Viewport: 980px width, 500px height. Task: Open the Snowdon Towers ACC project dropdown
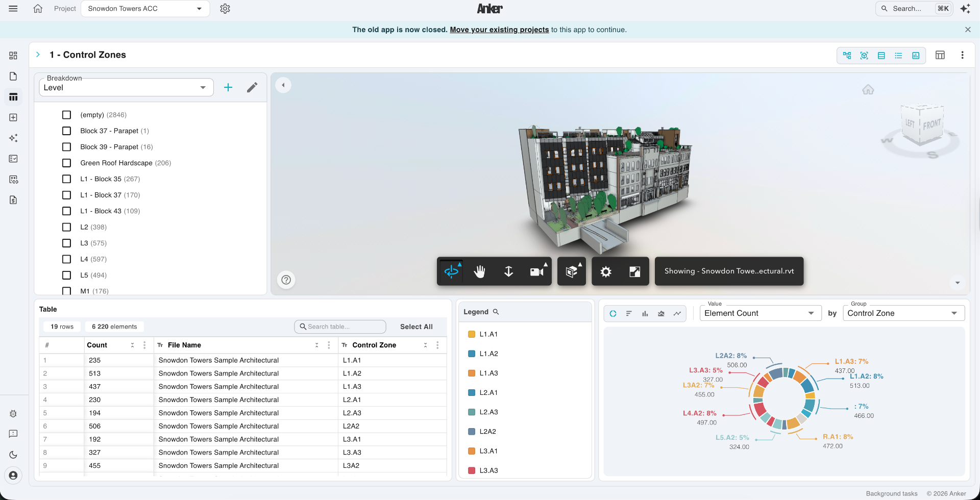pyautogui.click(x=145, y=9)
